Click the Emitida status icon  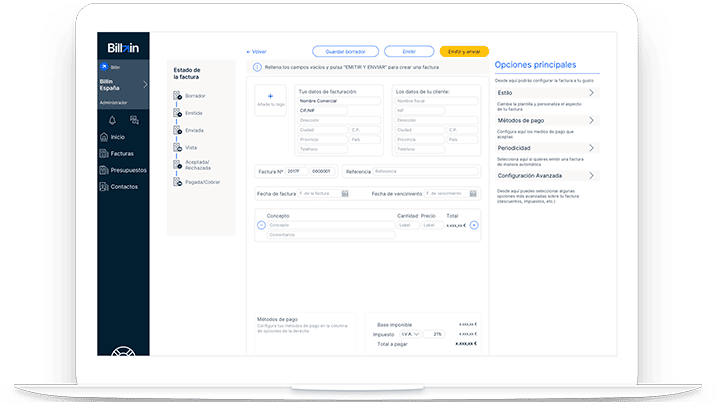[177, 113]
